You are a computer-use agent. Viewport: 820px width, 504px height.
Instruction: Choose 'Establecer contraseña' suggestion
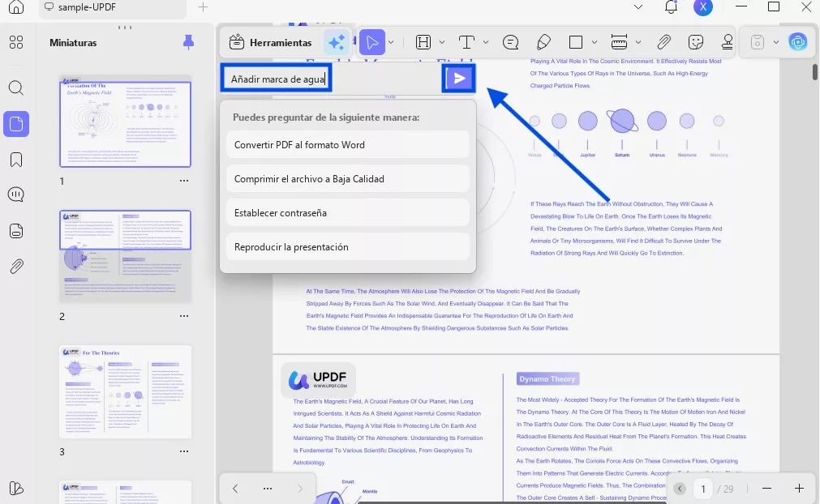[x=348, y=212]
